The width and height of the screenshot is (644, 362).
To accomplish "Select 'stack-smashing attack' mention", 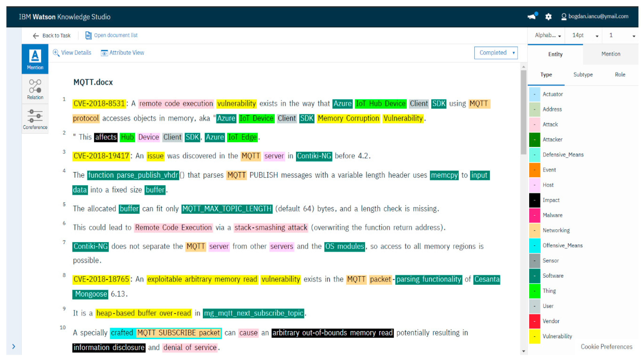I will (271, 228).
